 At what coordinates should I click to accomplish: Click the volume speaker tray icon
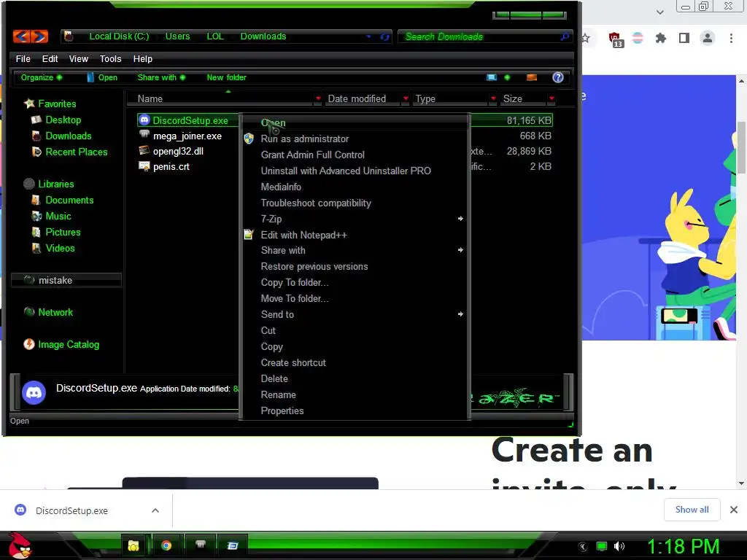pos(619,546)
